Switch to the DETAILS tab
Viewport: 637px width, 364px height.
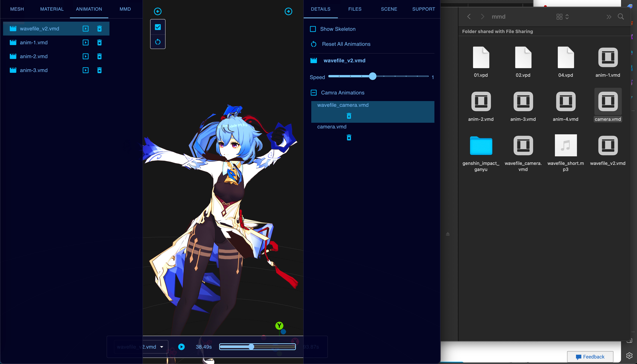pyautogui.click(x=321, y=9)
